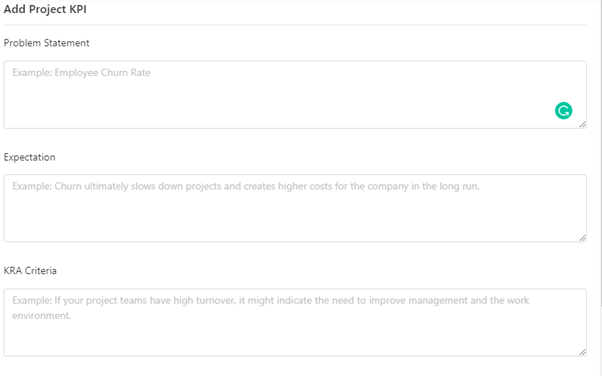
Task: Click the Expectation field label
Action: (x=30, y=157)
